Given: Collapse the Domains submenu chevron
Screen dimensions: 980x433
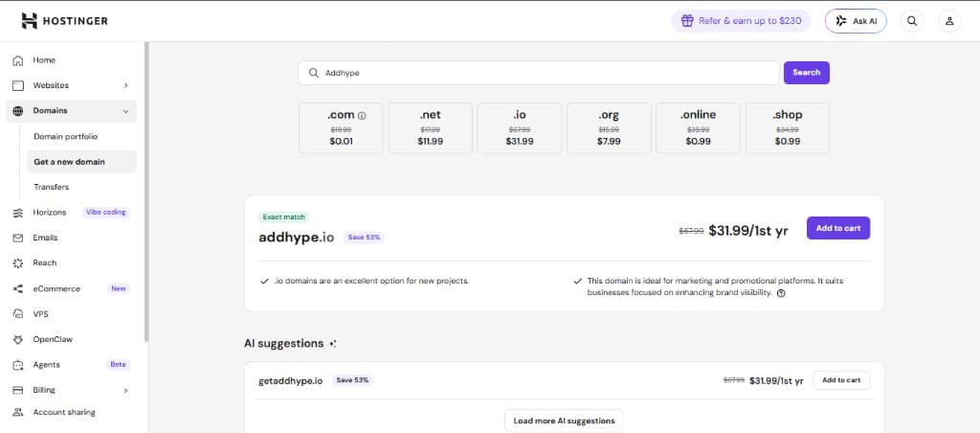Looking at the screenshot, I should click(x=125, y=111).
